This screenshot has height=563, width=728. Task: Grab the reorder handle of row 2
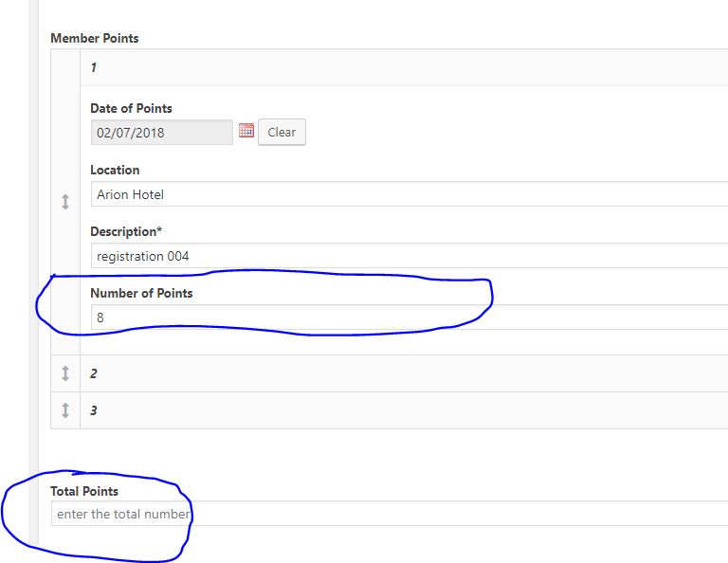[x=65, y=373]
